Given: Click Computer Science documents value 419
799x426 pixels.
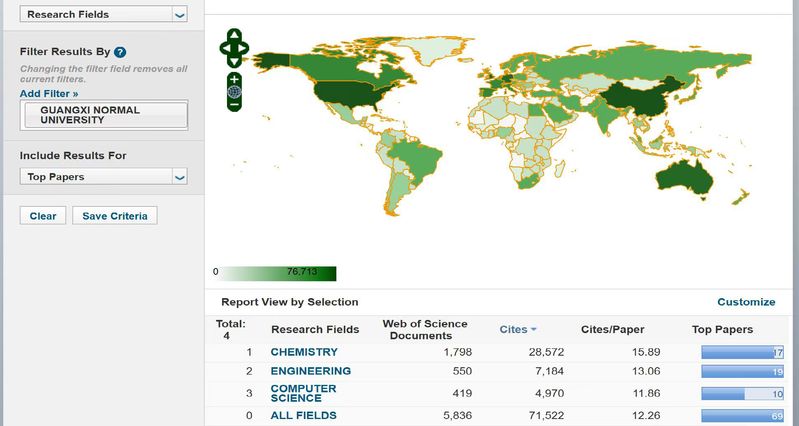Looking at the screenshot, I should tap(462, 393).
